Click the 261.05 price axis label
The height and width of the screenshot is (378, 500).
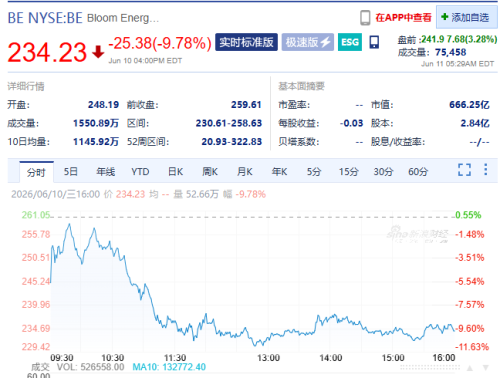[36, 215]
